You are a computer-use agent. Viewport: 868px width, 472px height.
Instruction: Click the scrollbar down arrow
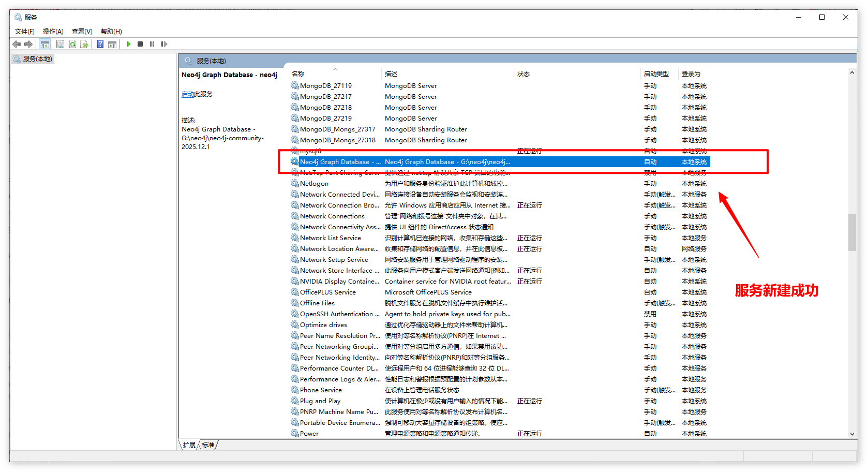click(x=852, y=434)
